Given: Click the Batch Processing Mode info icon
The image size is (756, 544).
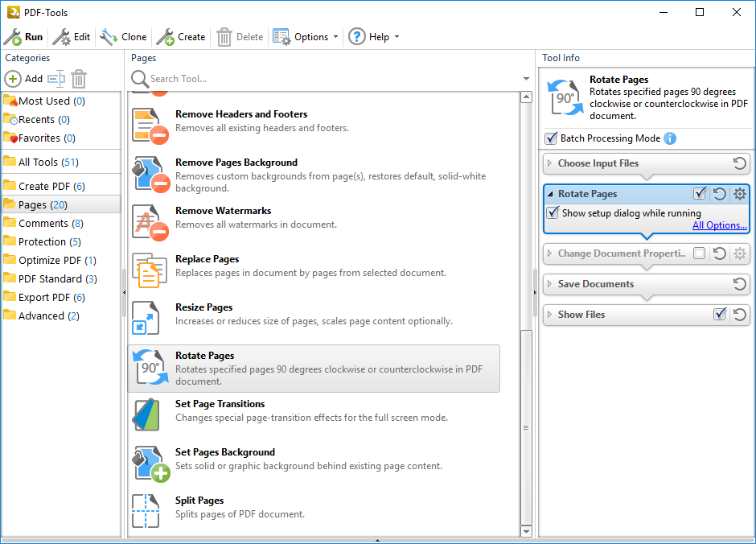Looking at the screenshot, I should [670, 138].
